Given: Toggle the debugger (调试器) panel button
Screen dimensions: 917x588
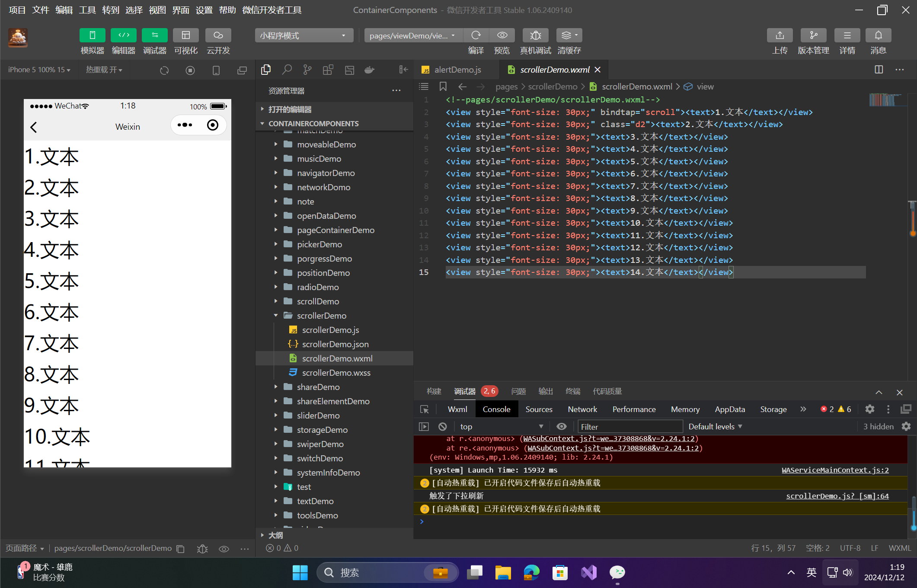Looking at the screenshot, I should [154, 35].
